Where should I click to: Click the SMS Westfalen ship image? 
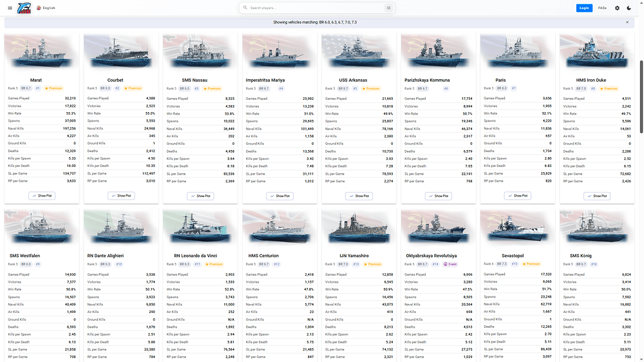(x=41, y=229)
